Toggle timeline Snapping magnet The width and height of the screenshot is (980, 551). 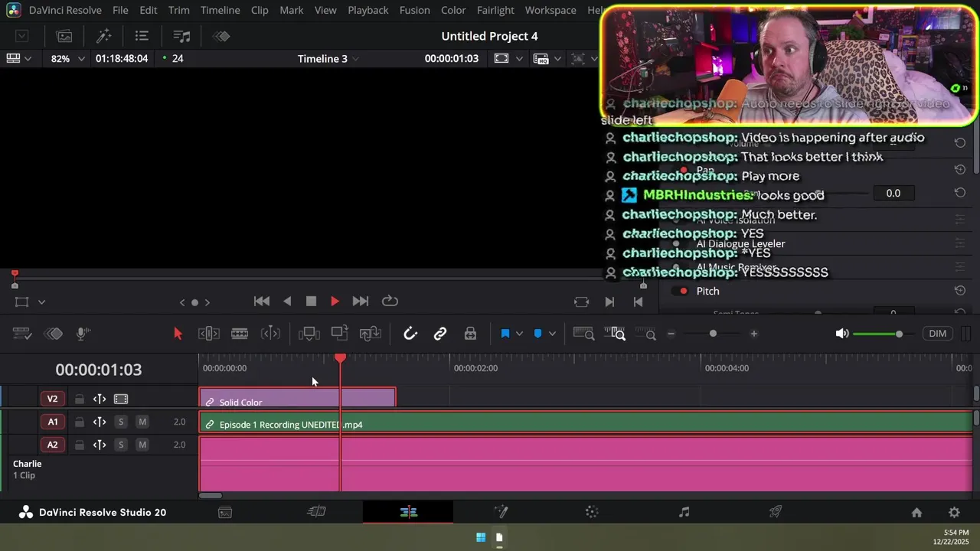coord(410,334)
